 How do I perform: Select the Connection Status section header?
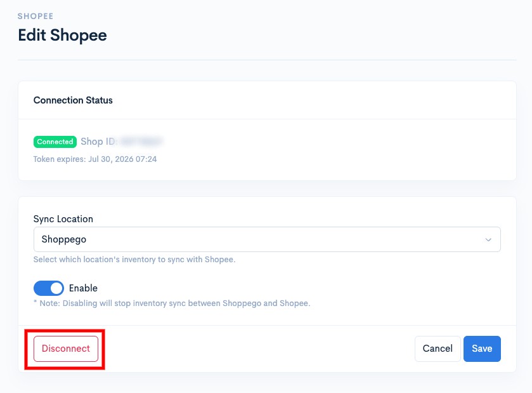[x=73, y=100]
